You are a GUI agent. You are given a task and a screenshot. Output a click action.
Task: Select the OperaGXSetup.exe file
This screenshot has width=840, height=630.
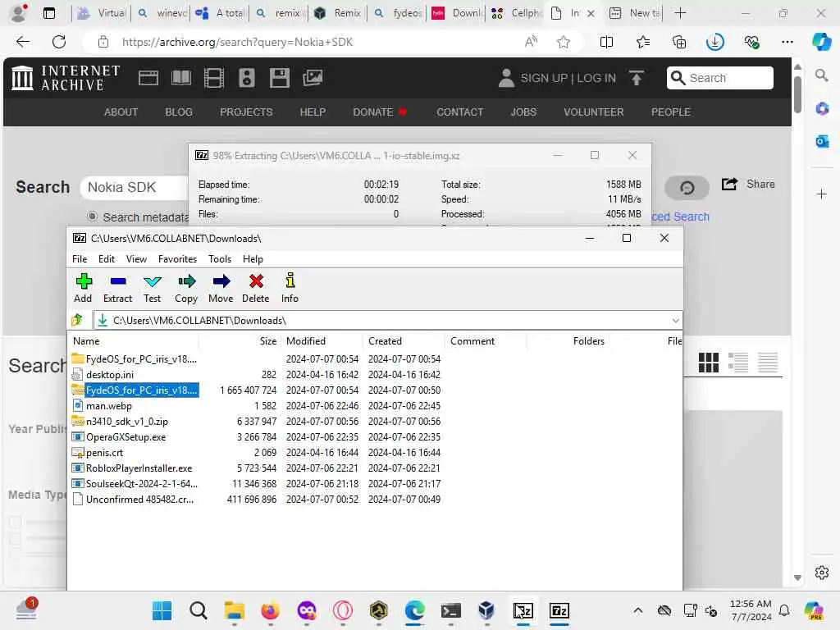point(126,437)
